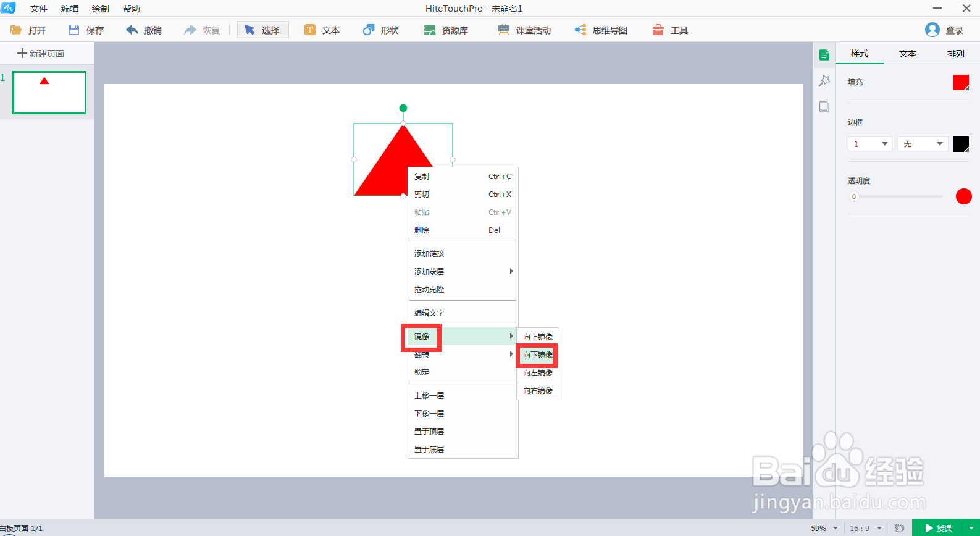Screen dimensions: 980x536
Task: Choose 置于底层 in context menu
Action: 463,450
